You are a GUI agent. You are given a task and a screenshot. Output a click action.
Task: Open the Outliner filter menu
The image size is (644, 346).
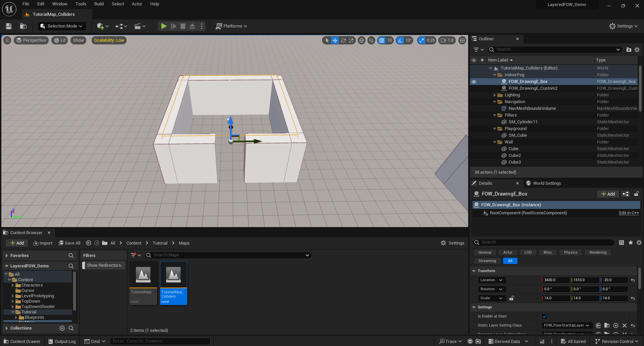coord(478,50)
